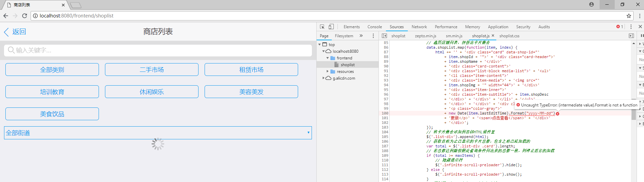
Task: Toggle the device toolbar icon in DevTools
Action: click(x=331, y=27)
